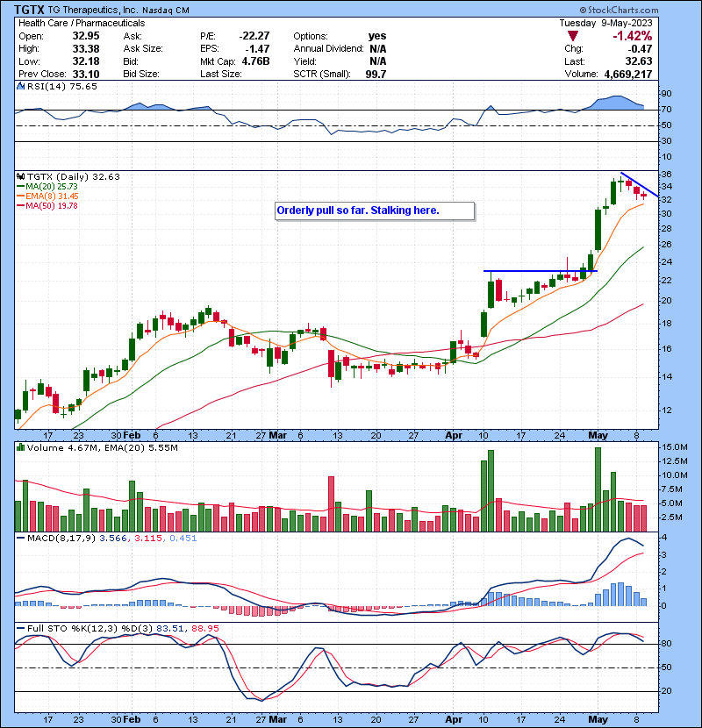The image size is (702, 728).
Task: Click the TGTX (Daily) 32.63 price label
Action: click(x=74, y=176)
